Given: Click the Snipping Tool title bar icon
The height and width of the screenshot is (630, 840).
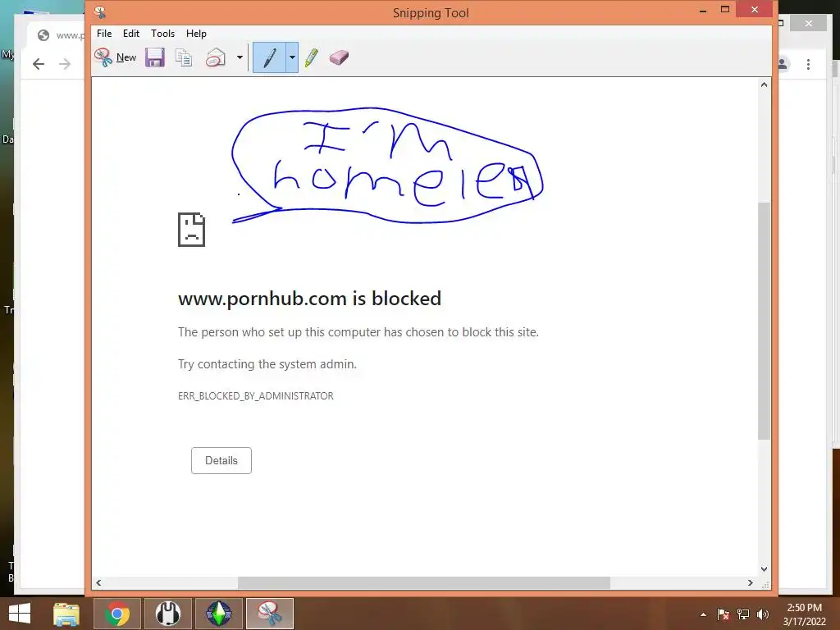Looking at the screenshot, I should point(99,11).
